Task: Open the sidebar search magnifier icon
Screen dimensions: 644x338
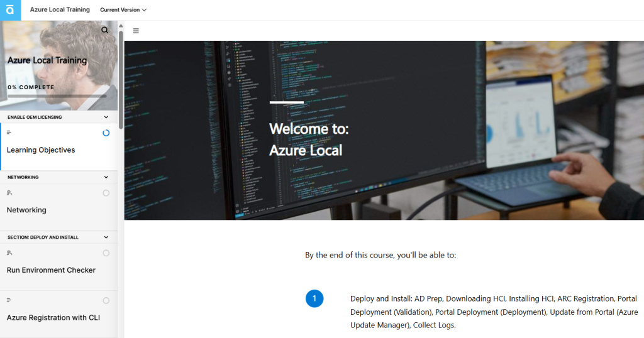Action: [x=105, y=30]
